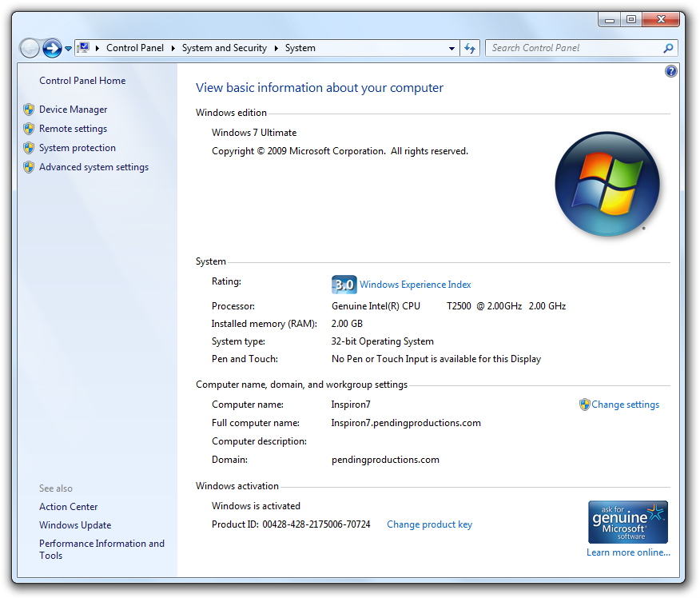Expand the arrow after Control Panel breadcrumb

coord(173,48)
